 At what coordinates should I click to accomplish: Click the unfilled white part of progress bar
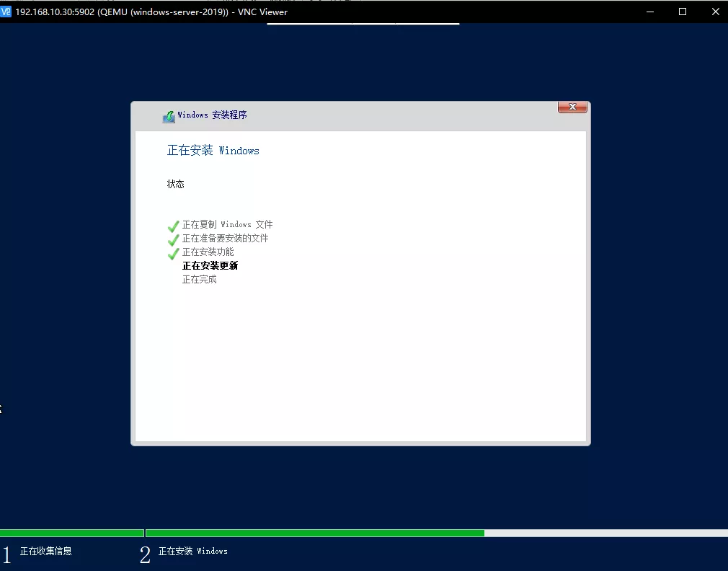pyautogui.click(x=605, y=534)
